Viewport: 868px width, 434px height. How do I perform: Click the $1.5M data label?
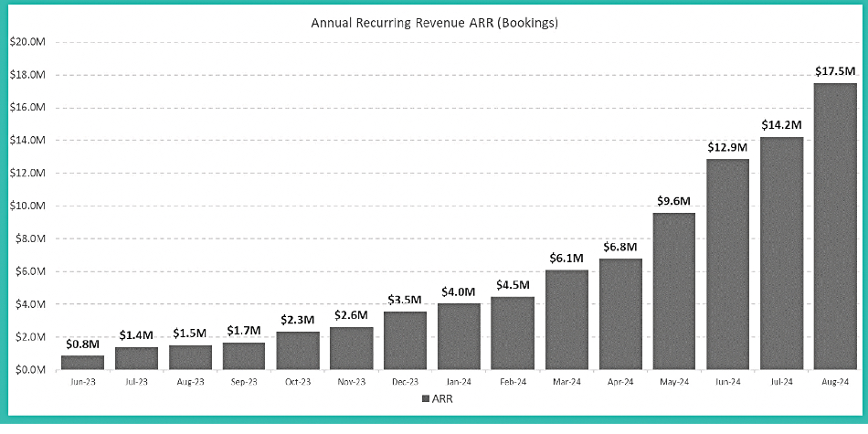pyautogui.click(x=190, y=333)
